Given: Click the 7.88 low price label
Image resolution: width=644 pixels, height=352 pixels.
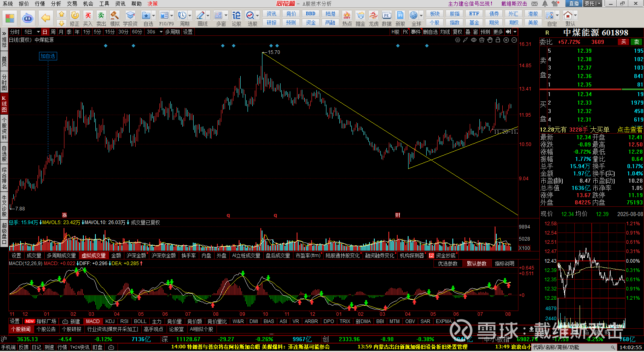Looking at the screenshot, I should click(x=20, y=209).
